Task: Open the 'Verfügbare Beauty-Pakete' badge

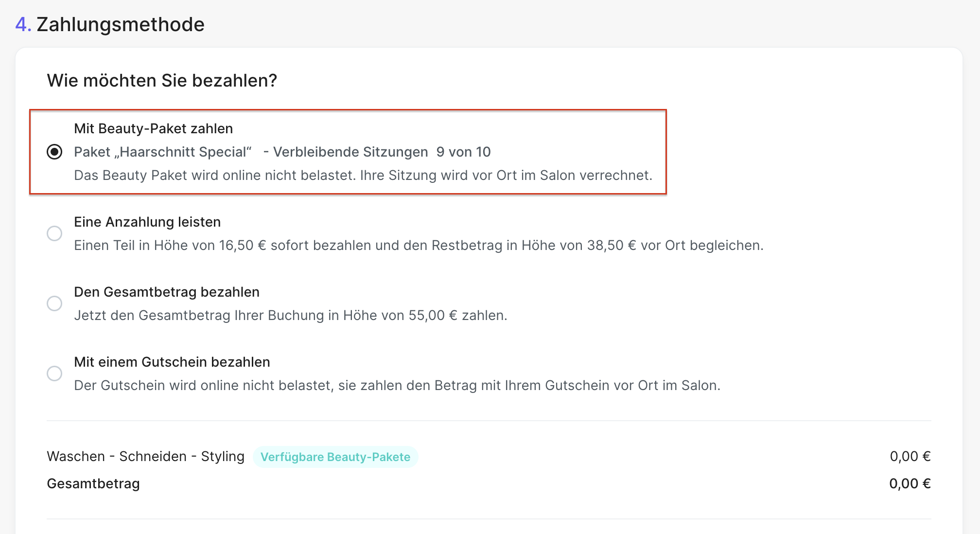Action: 335,457
